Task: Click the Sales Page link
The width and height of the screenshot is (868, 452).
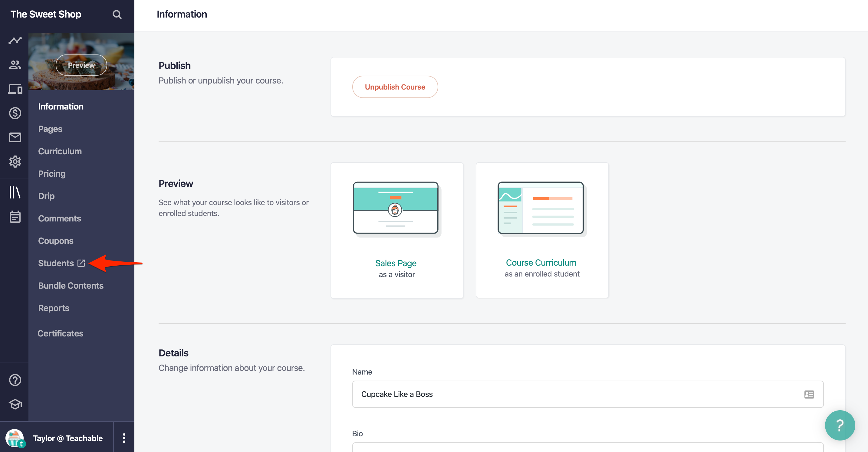Action: [x=396, y=263]
